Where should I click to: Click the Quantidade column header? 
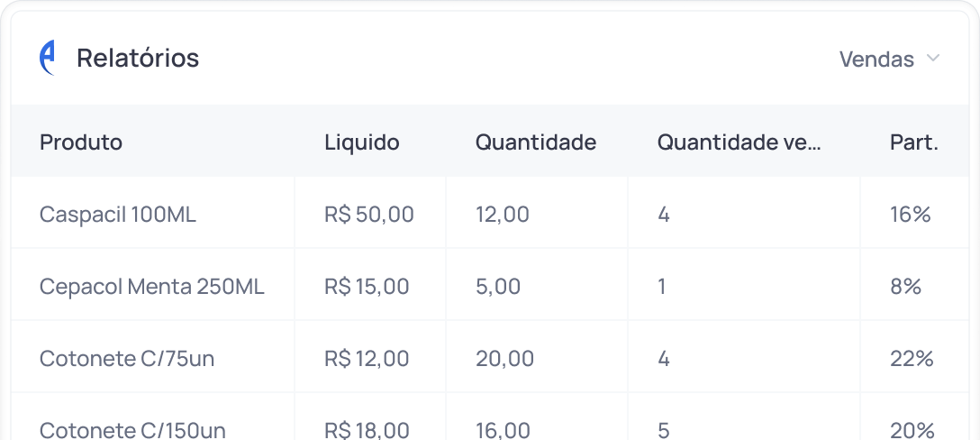(x=535, y=142)
